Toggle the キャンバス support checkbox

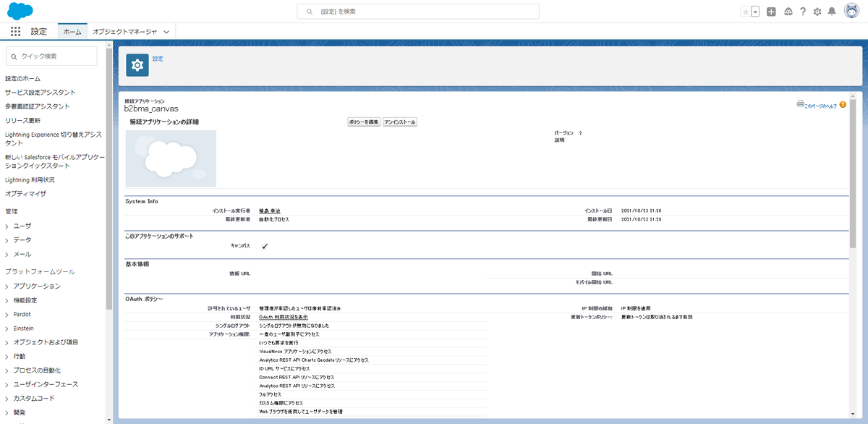pyautogui.click(x=265, y=245)
